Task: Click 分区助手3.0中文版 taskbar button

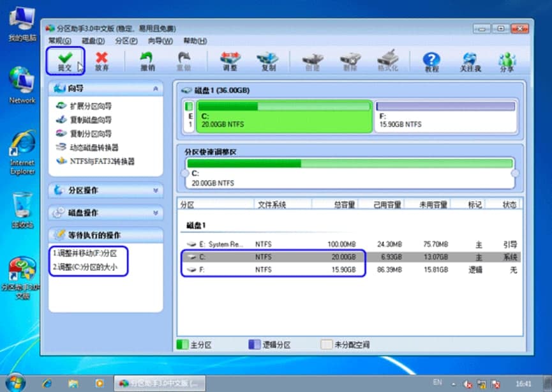Action: tap(160, 383)
